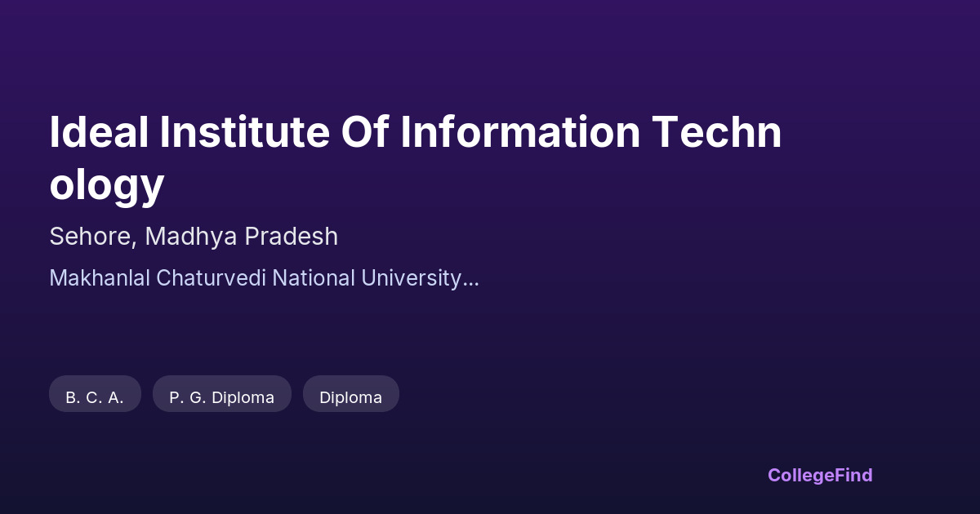Click the CollegeFind brand logo
Screen dimensions: 980x514
pyautogui.click(x=820, y=475)
